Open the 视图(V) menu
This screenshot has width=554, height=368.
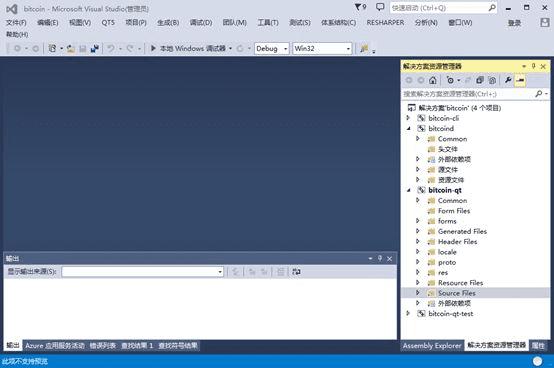80,23
